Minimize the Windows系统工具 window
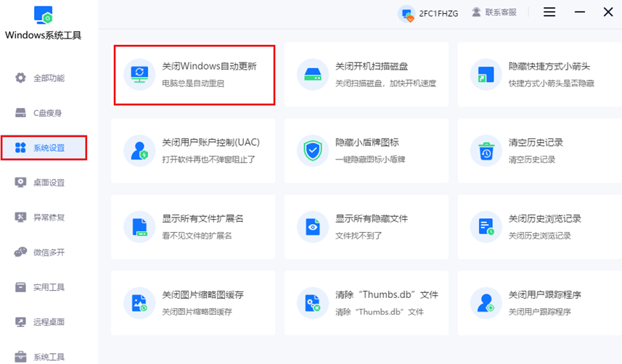The image size is (622, 364). (x=580, y=12)
